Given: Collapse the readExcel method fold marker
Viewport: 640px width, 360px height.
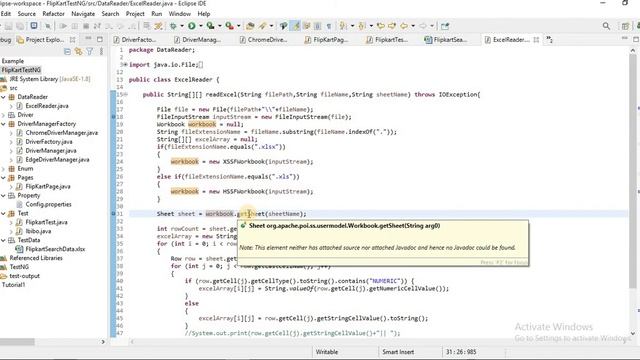Looking at the screenshot, I should click(126, 95).
